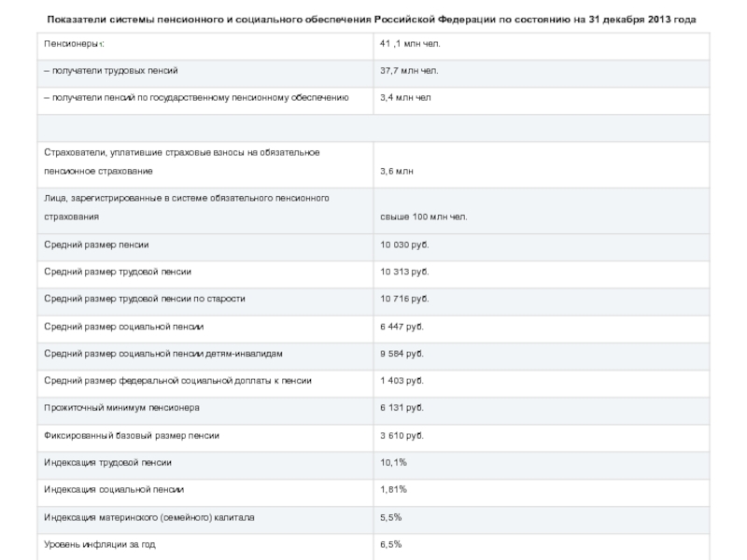Click the '3,4 млн чел' value cell
747x560 pixels.
pos(405,96)
